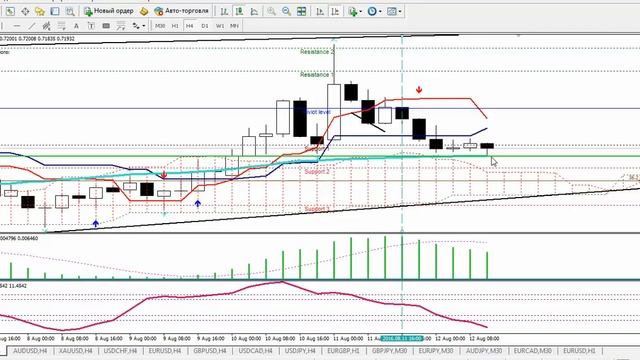Viewport: 640px width, 360px height.
Task: Switch chart to bar chart mode
Action: pyautogui.click(x=224, y=11)
